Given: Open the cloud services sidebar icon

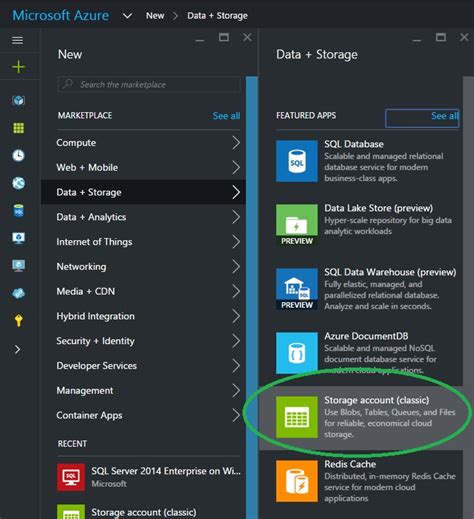Looking at the screenshot, I should pos(18,293).
